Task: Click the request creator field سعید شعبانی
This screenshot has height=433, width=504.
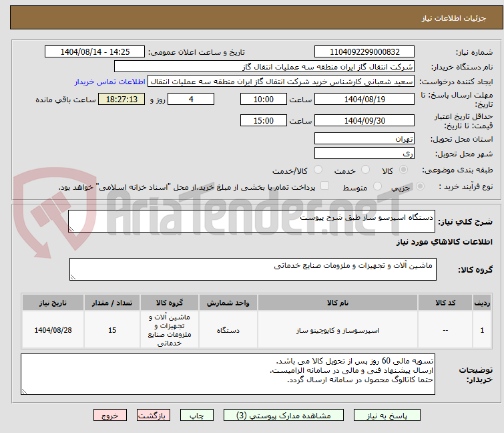Action: (x=280, y=82)
